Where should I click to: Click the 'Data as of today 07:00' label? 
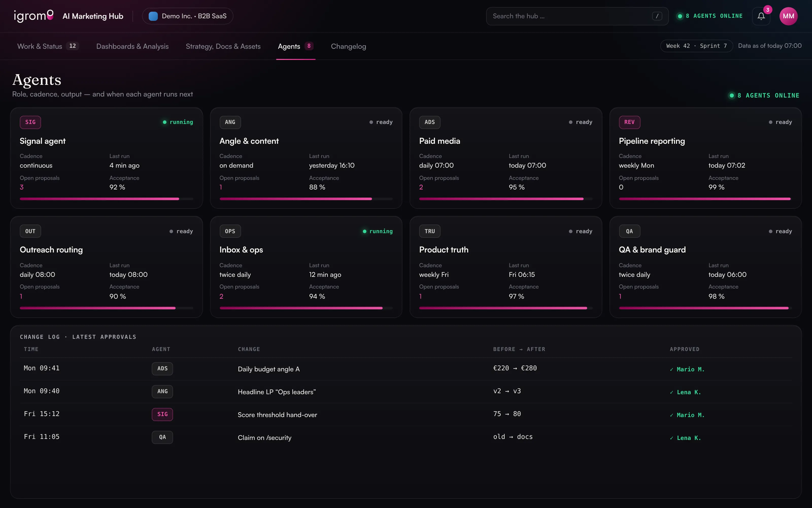click(770, 46)
